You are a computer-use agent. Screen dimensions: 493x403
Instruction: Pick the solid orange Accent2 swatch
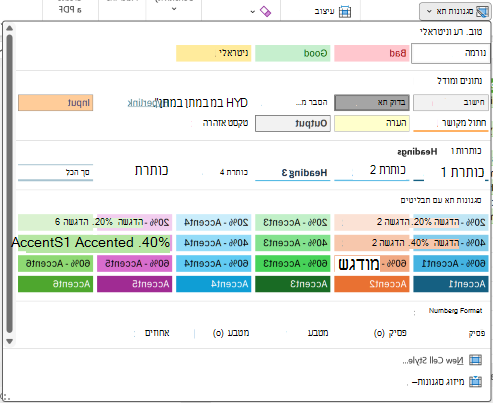point(372,284)
